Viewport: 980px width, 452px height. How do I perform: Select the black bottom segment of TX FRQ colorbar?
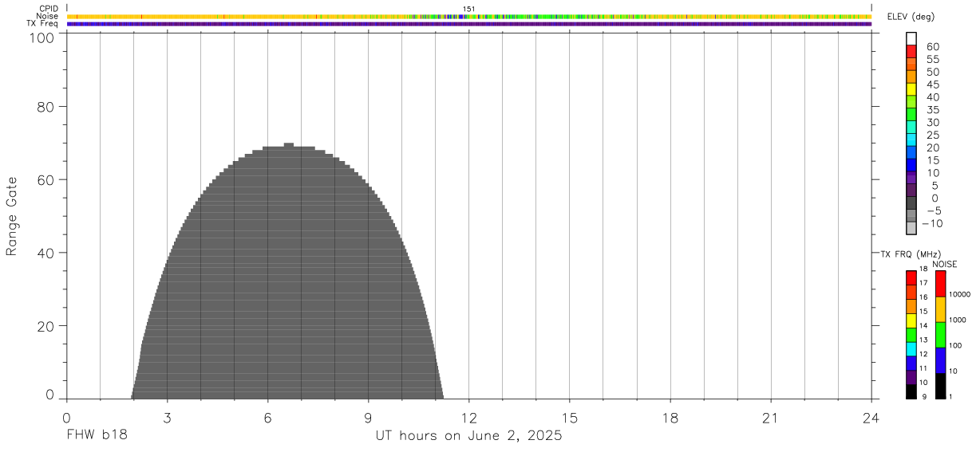[911, 391]
